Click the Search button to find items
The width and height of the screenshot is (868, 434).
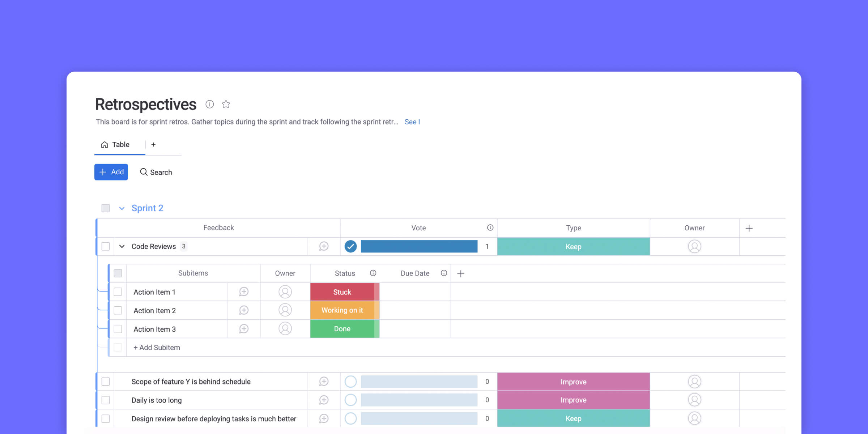coord(156,172)
